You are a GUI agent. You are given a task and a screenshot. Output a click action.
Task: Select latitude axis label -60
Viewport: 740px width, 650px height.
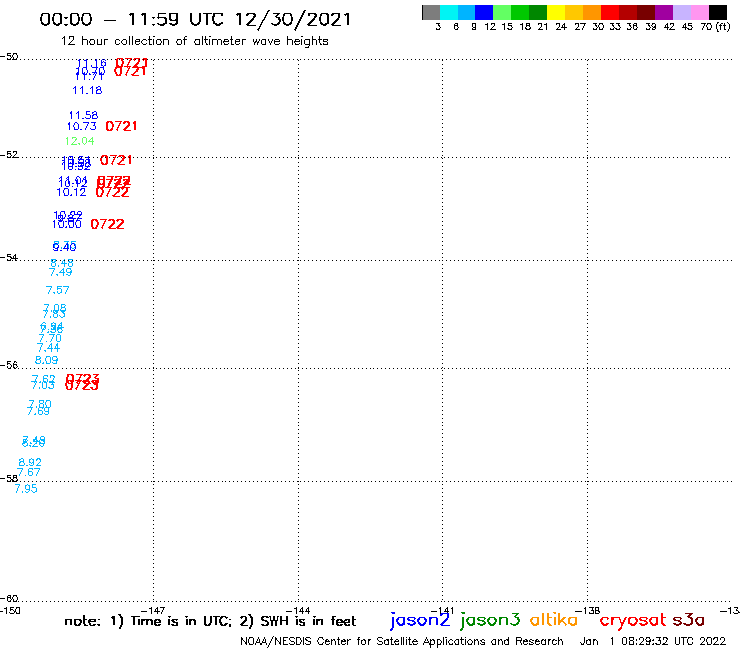(x=9, y=598)
